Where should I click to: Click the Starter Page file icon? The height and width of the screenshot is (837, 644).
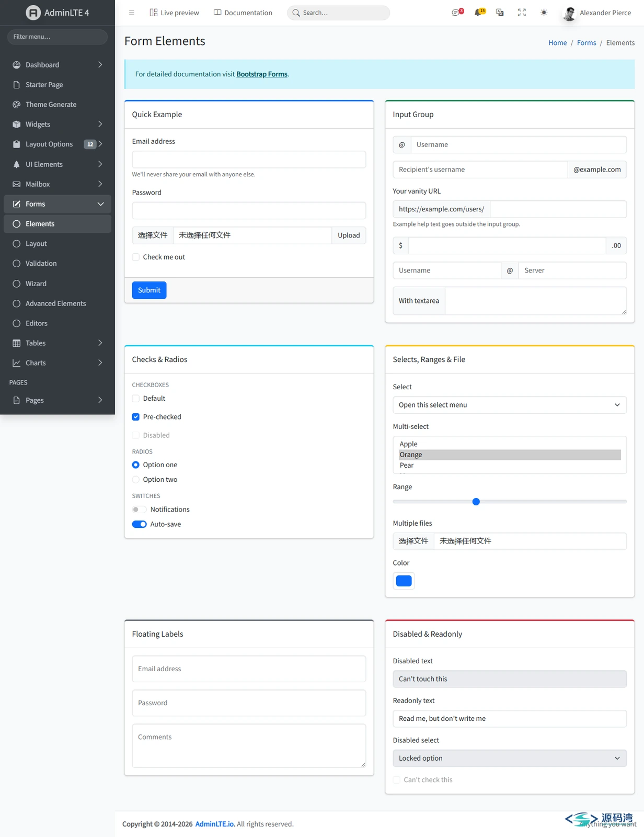17,85
